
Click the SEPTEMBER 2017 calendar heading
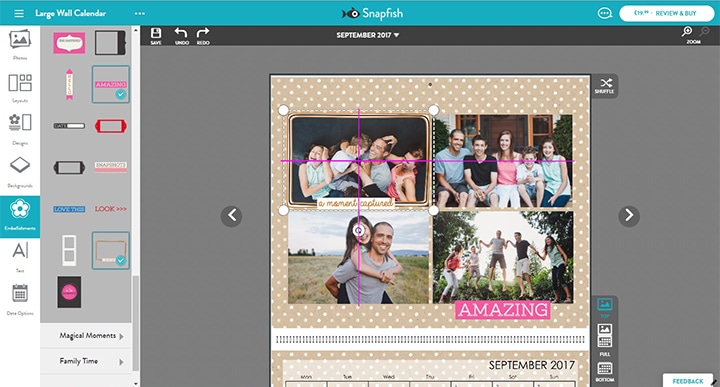pos(532,365)
